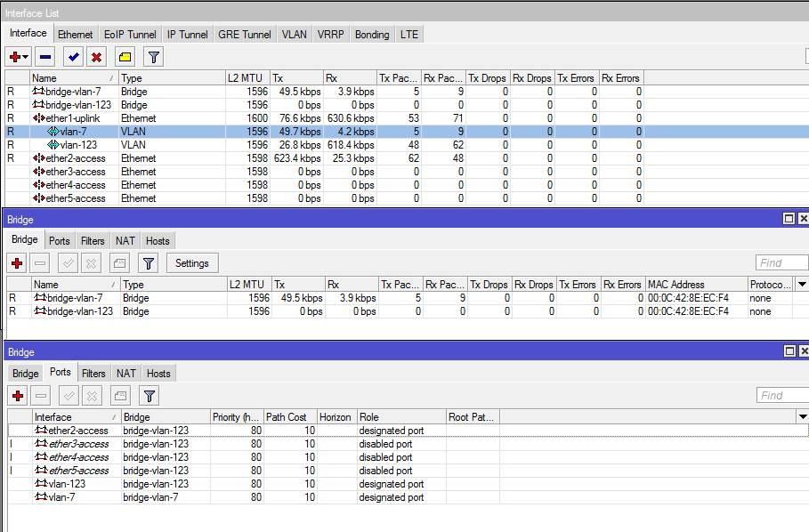This screenshot has width=809, height=532.
Task: Open the columns dropdown arrow in Bridge list header
Action: tap(801, 284)
